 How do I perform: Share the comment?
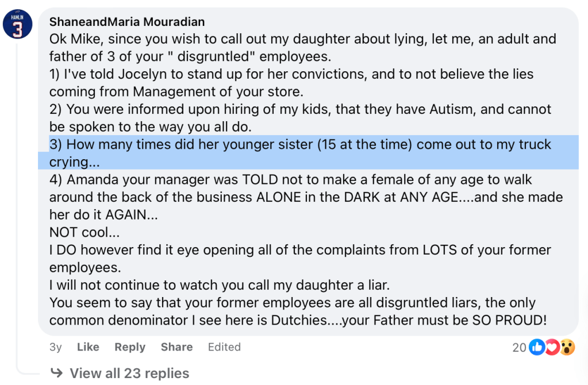(176, 347)
